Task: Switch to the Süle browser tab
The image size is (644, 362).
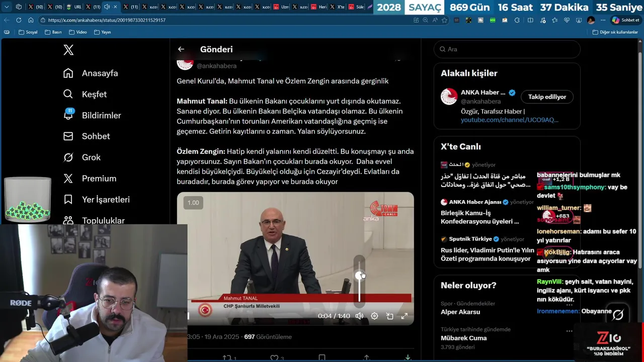Action: pos(356,7)
